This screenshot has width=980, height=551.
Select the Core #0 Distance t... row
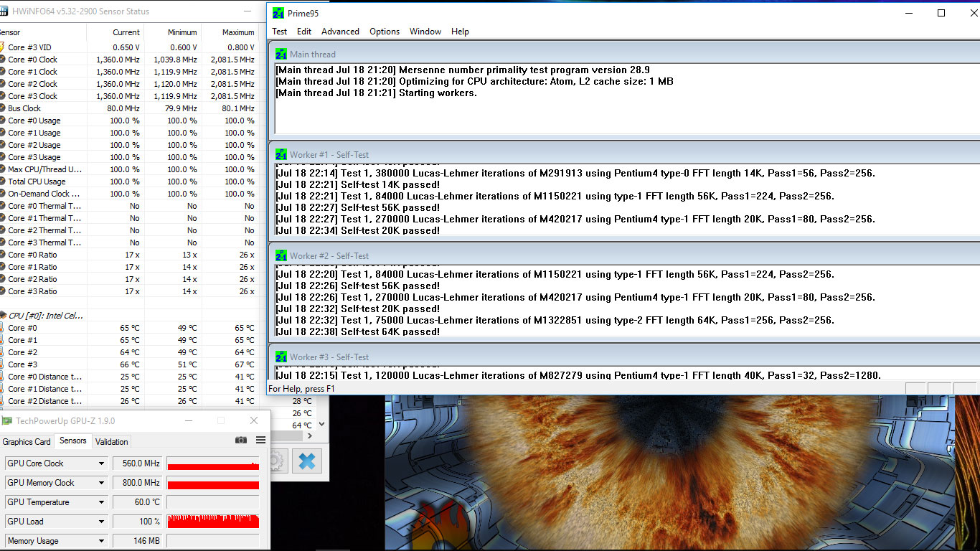tap(129, 377)
